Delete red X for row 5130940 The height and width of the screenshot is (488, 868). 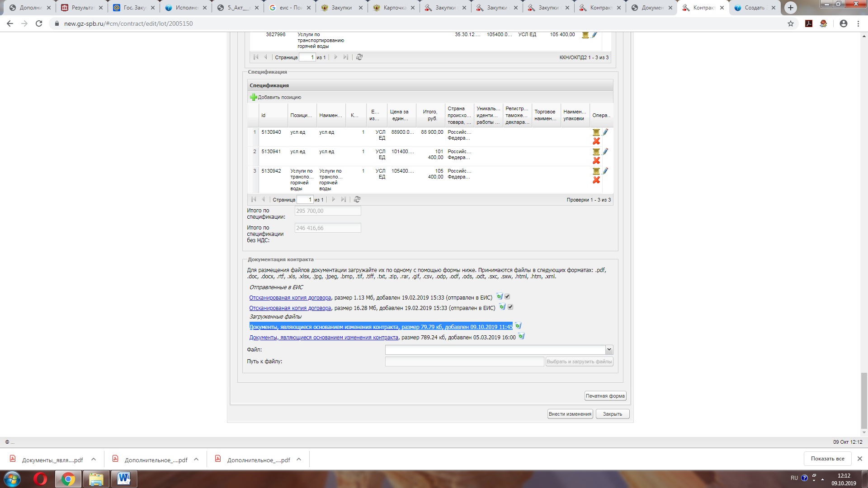[596, 141]
